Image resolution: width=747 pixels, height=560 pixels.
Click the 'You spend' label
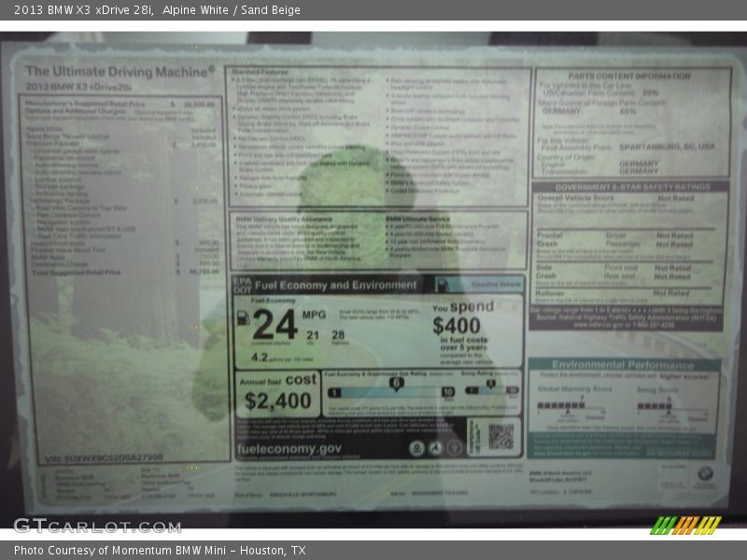(x=462, y=307)
